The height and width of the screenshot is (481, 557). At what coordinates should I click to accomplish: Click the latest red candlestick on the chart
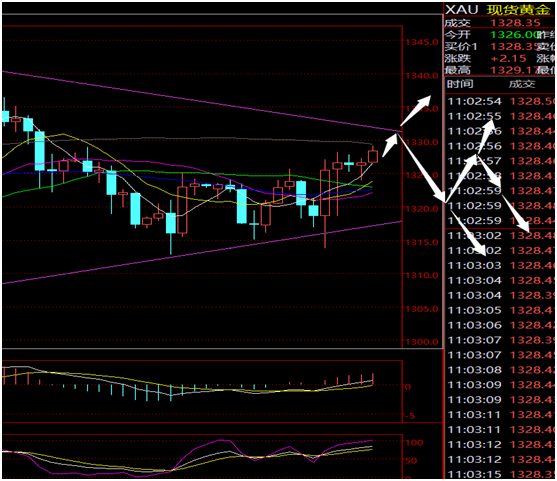point(373,156)
